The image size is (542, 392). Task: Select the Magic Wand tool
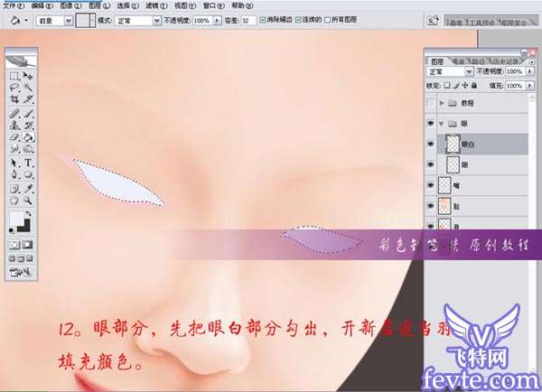click(x=28, y=88)
